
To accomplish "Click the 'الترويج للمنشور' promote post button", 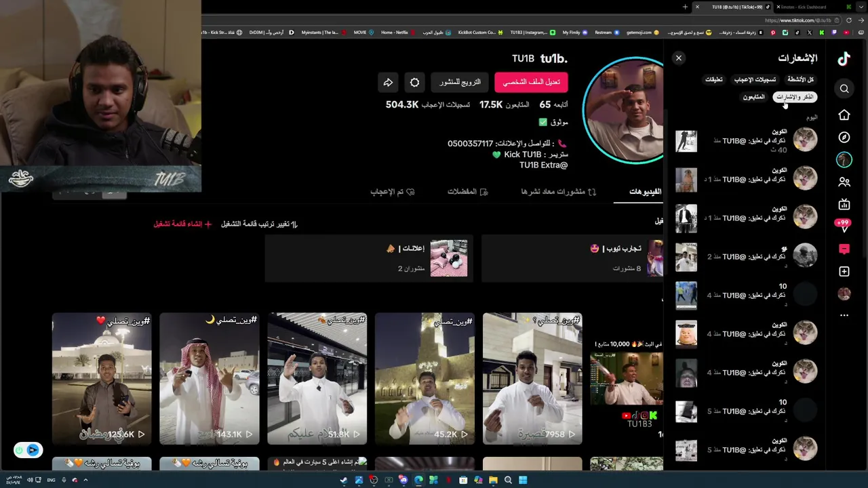I will point(460,82).
